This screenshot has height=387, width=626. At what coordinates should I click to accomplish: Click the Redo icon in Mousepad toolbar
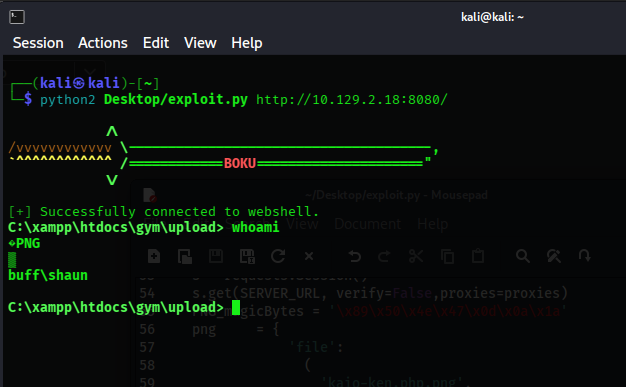point(384,256)
